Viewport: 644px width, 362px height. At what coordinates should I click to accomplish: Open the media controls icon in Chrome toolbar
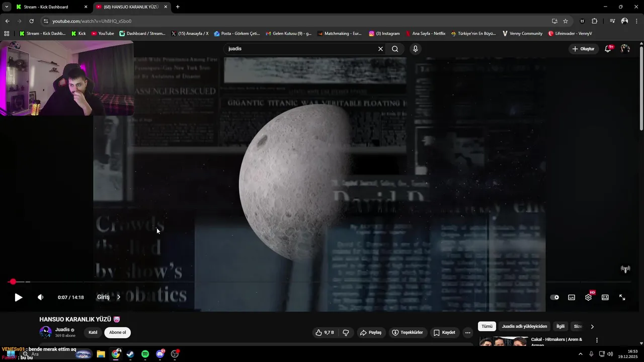(612, 21)
